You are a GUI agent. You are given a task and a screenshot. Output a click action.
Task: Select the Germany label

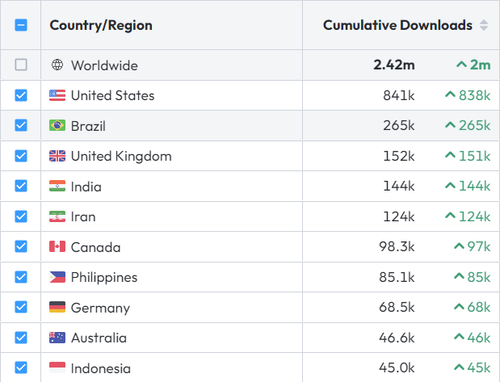pos(100,308)
